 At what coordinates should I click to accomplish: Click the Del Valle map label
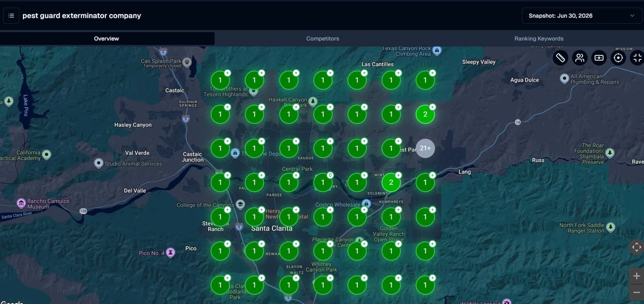click(x=135, y=191)
